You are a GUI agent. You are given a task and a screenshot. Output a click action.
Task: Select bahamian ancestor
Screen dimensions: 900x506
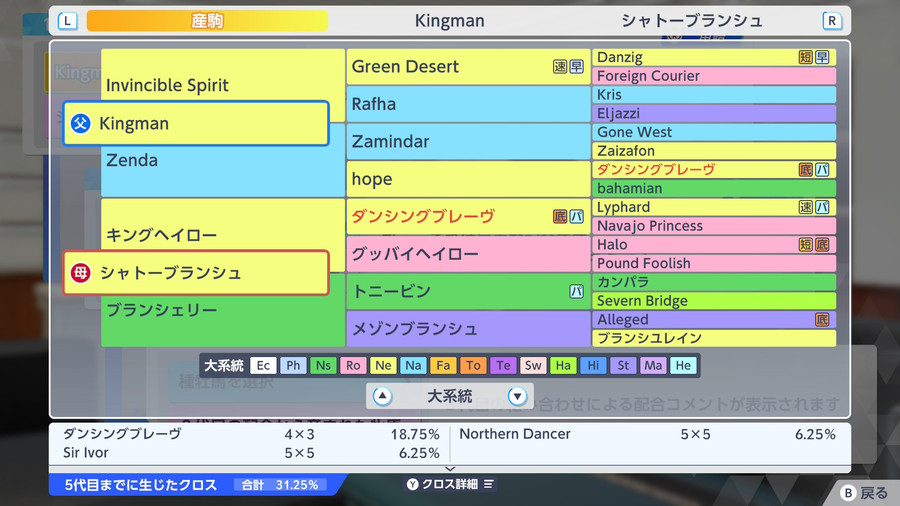pyautogui.click(x=714, y=188)
